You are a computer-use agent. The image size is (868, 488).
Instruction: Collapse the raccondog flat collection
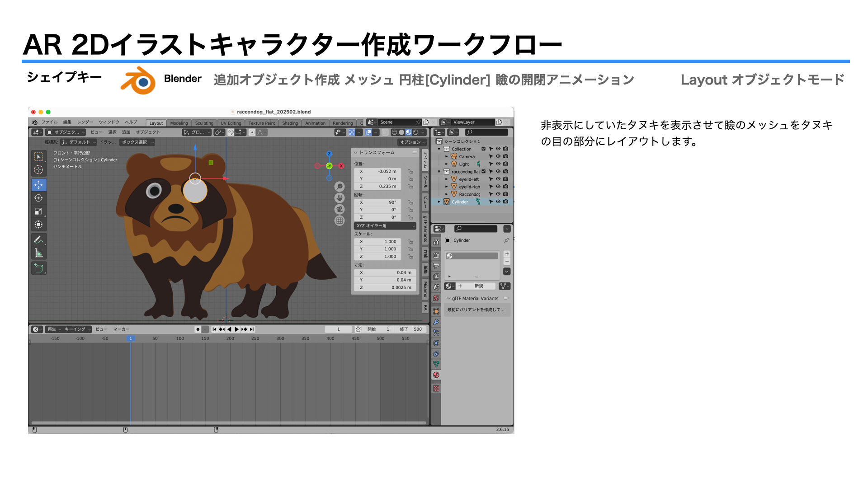(x=439, y=172)
